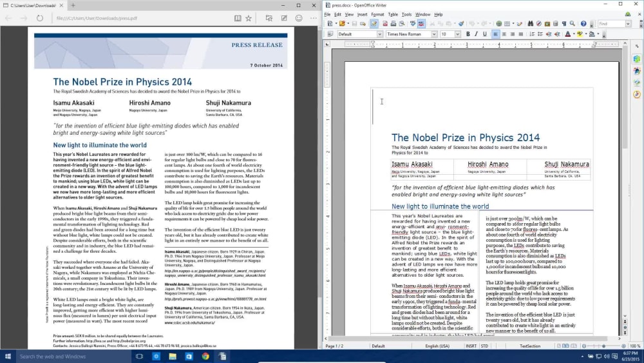Adjust the Writer zoom slider handle
The width and height of the screenshot is (644, 363).
click(603, 346)
